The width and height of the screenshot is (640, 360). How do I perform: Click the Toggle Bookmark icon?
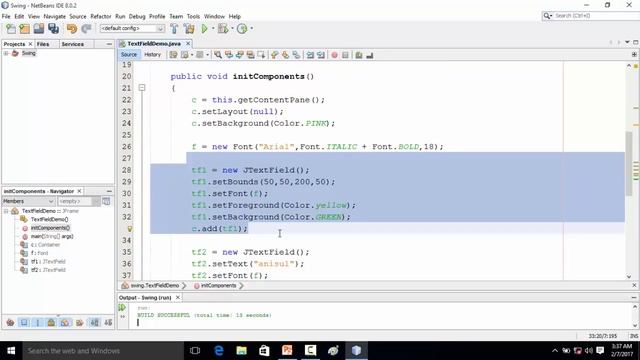296,55
